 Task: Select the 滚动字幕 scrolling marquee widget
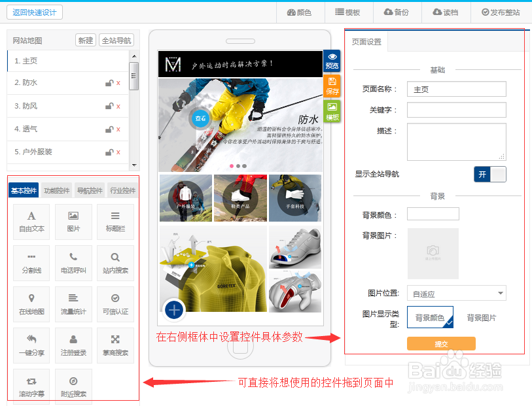pyautogui.click(x=31, y=386)
